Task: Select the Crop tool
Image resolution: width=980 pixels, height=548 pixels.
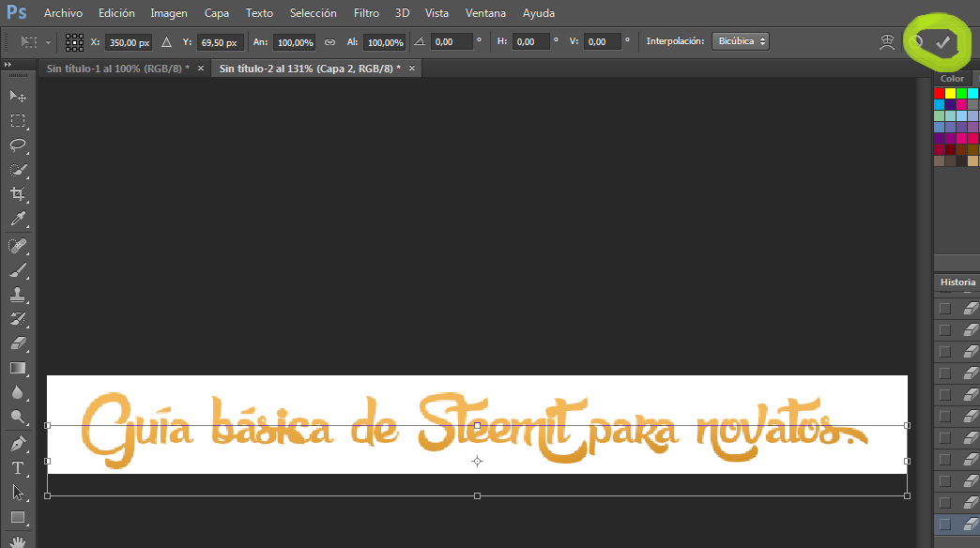Action: click(x=18, y=193)
